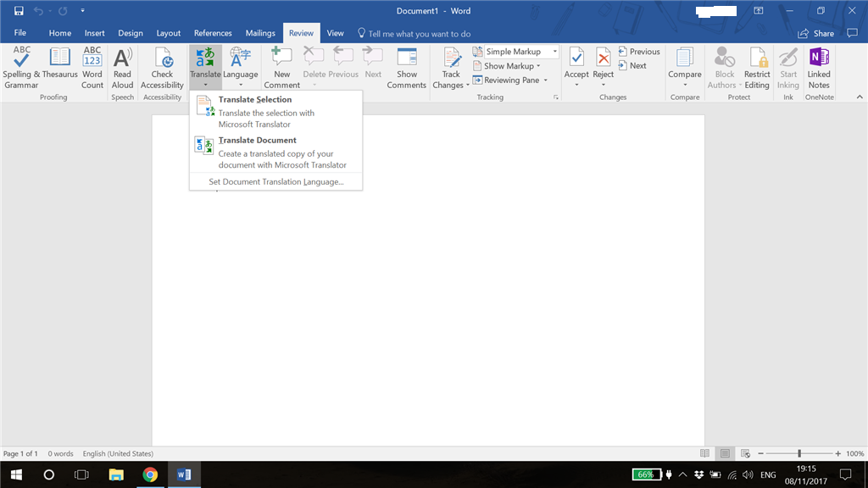Click Page 1 of 1 in status bar
The width and height of the screenshot is (868, 488).
click(20, 454)
